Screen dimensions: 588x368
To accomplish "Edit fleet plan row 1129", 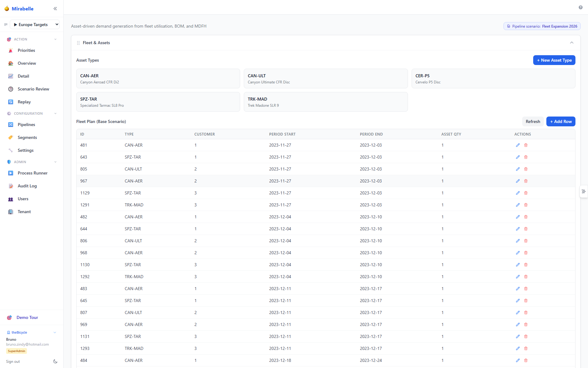I will coord(518,193).
